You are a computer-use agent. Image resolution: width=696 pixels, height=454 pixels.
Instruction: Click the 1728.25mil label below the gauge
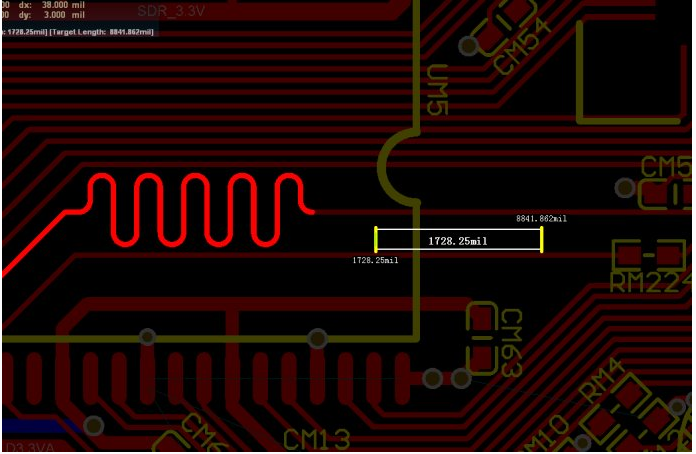[375, 260]
